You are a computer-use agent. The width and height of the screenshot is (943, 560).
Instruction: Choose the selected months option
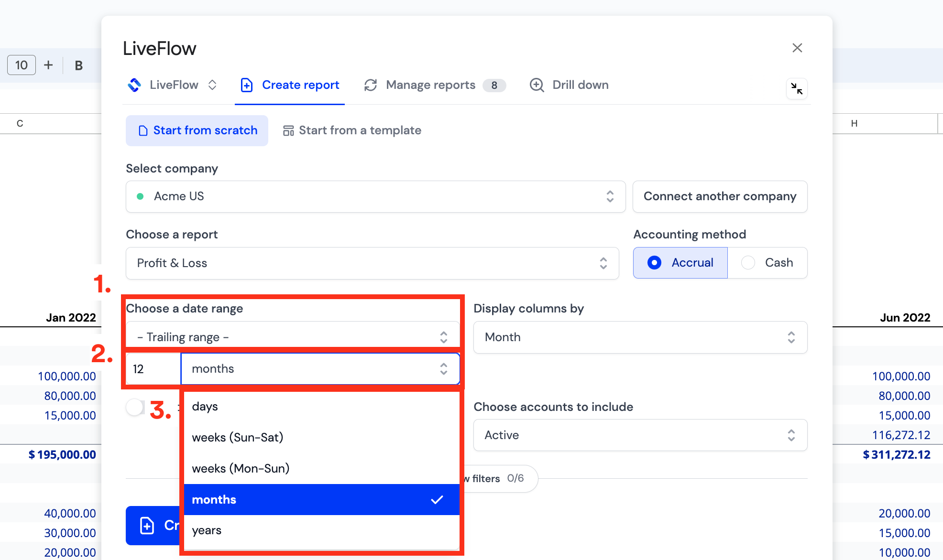[x=321, y=500]
